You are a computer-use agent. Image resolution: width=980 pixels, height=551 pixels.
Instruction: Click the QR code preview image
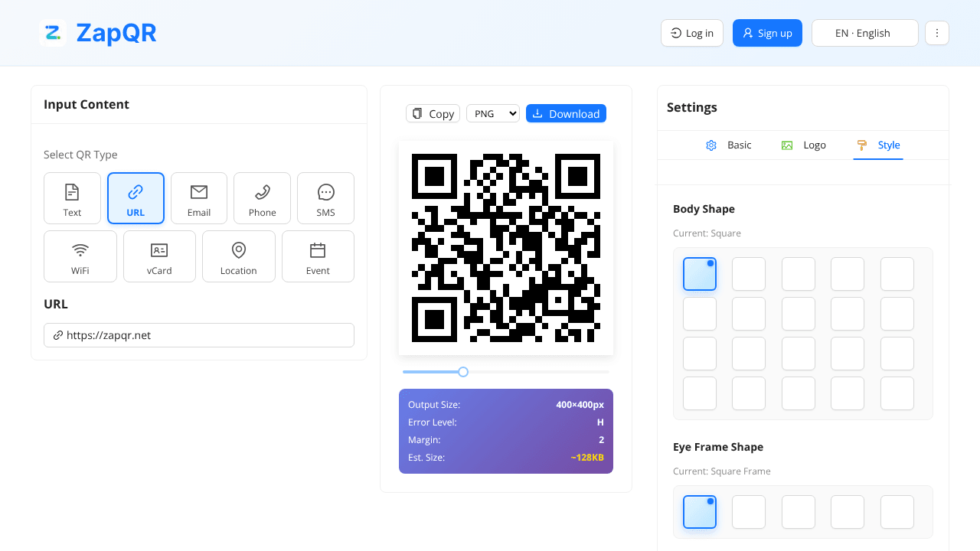(506, 248)
